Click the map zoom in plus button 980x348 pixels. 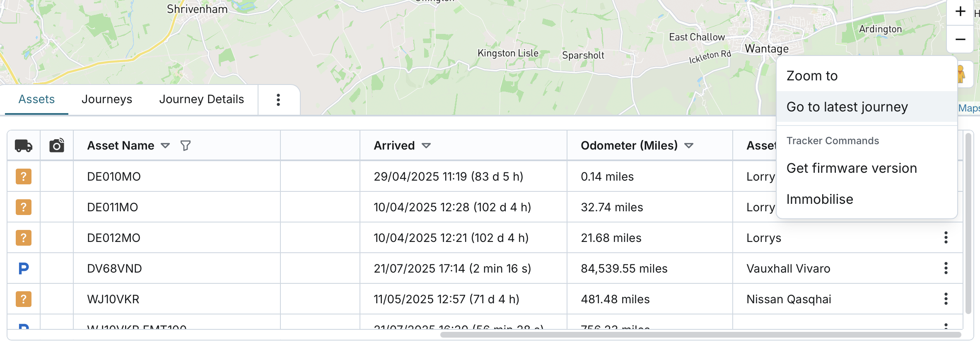click(960, 12)
